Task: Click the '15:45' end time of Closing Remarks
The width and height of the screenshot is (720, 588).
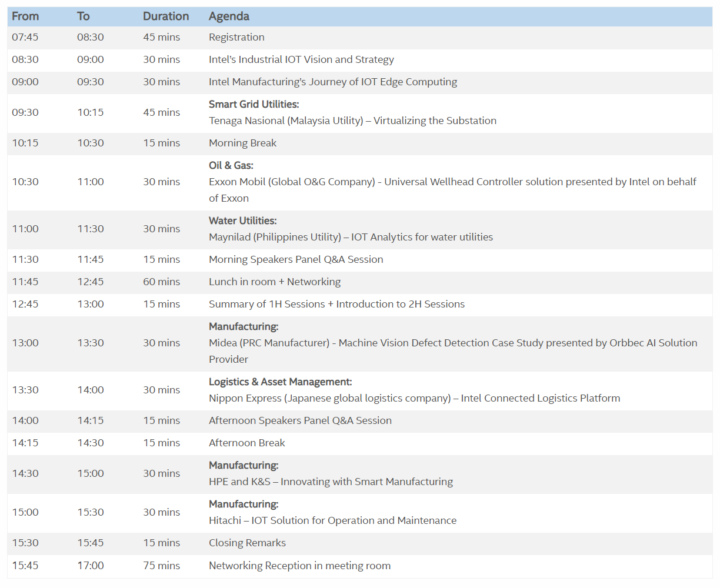Action: coord(91,543)
